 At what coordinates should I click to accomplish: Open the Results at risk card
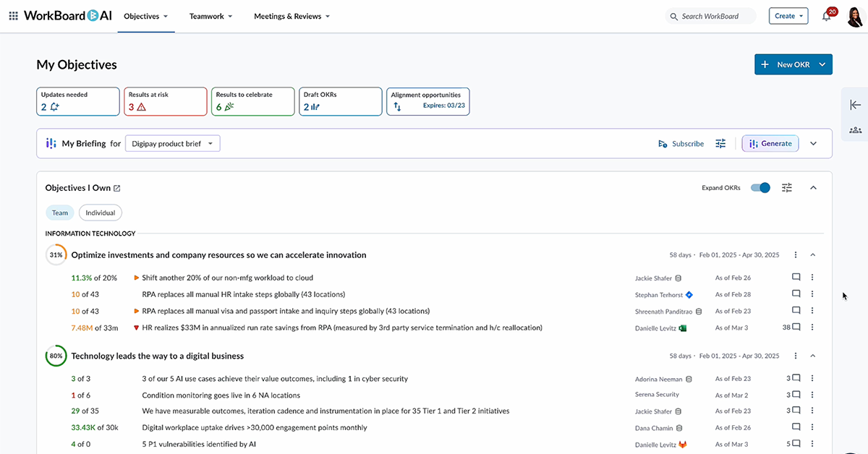[165, 100]
